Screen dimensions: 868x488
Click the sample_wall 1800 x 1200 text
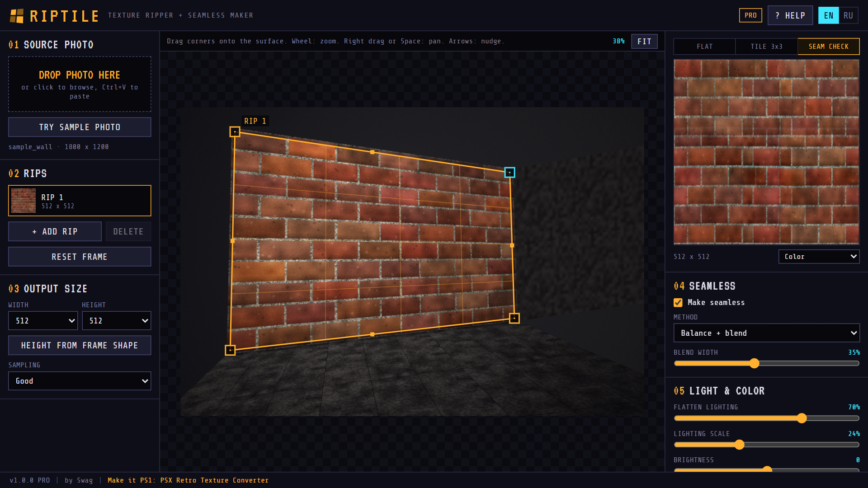click(58, 147)
